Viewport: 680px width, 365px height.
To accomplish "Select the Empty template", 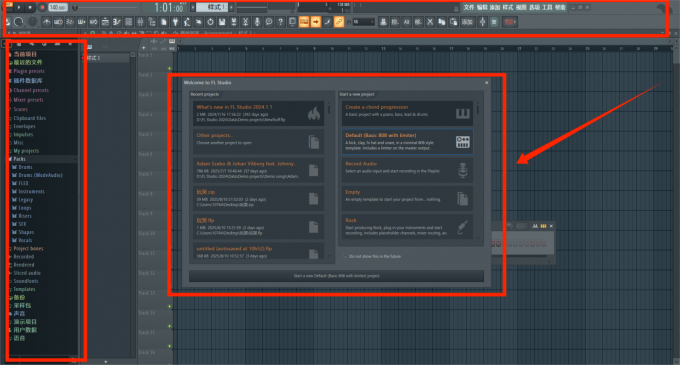I will (407, 199).
